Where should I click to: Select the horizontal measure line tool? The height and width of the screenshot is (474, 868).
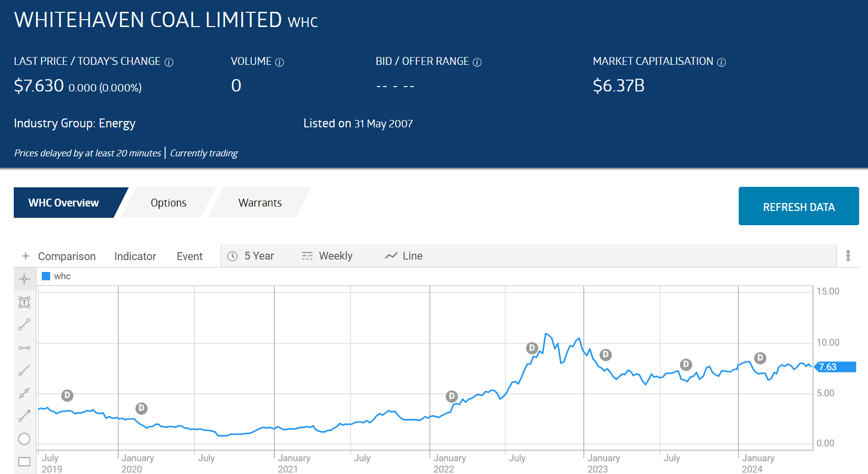pyautogui.click(x=24, y=348)
